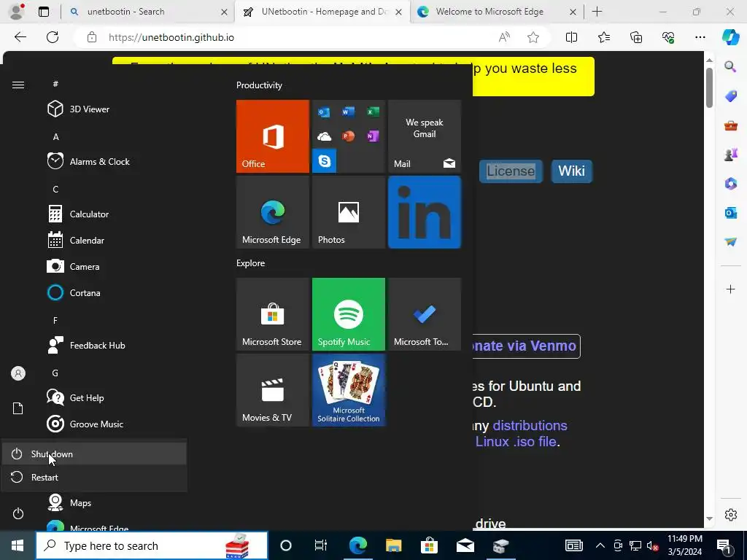Click the Power button in Start menu

coord(18,513)
